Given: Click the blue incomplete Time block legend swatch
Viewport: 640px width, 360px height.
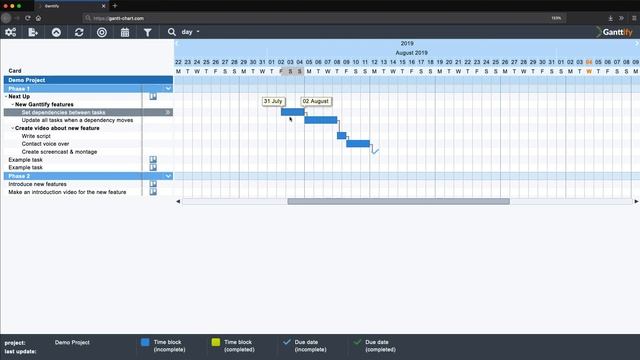Looking at the screenshot, I should [145, 342].
